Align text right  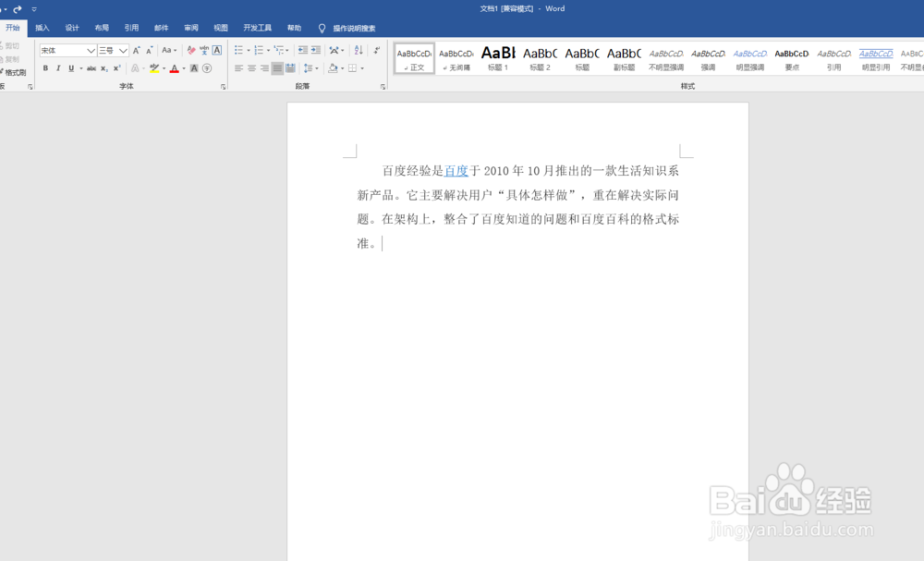pyautogui.click(x=264, y=68)
